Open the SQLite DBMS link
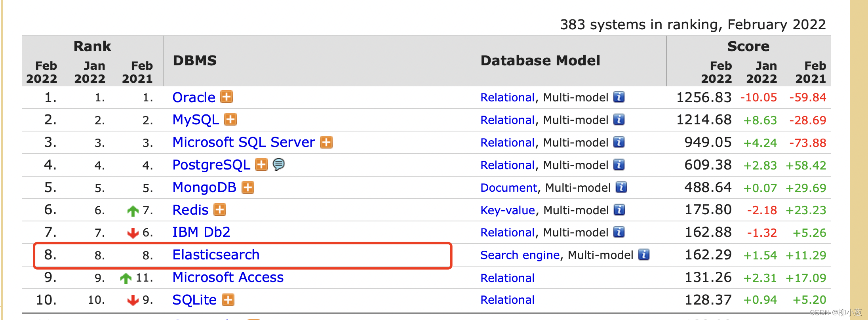 194,300
